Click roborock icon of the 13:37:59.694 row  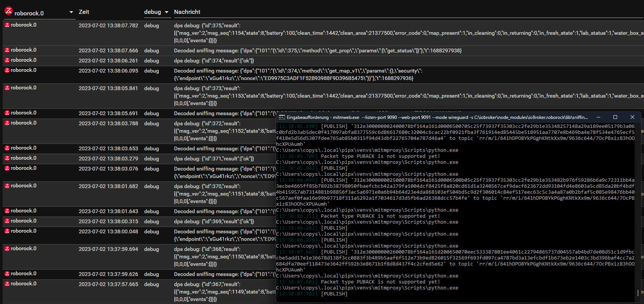click(7, 249)
